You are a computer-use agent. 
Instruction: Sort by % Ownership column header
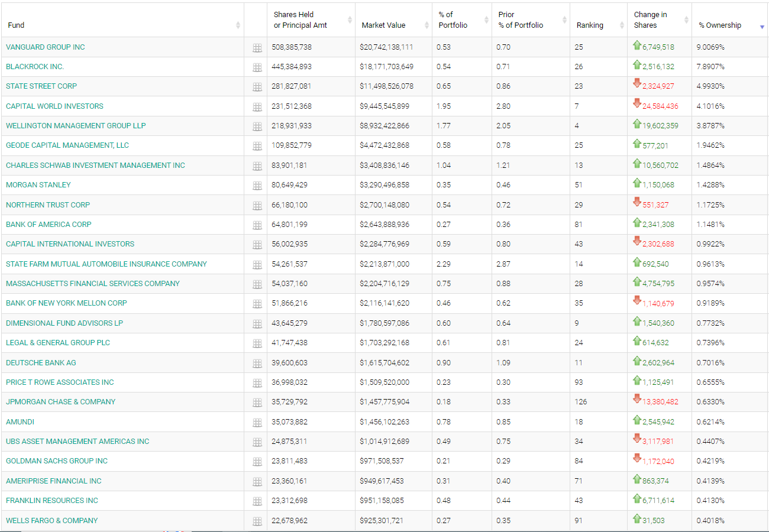[730, 20]
